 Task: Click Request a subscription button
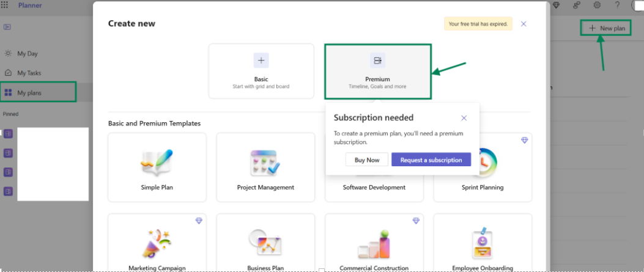click(431, 160)
